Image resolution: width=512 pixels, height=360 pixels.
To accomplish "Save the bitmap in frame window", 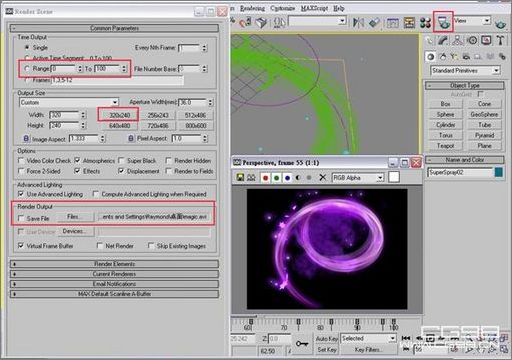I will click(x=240, y=177).
